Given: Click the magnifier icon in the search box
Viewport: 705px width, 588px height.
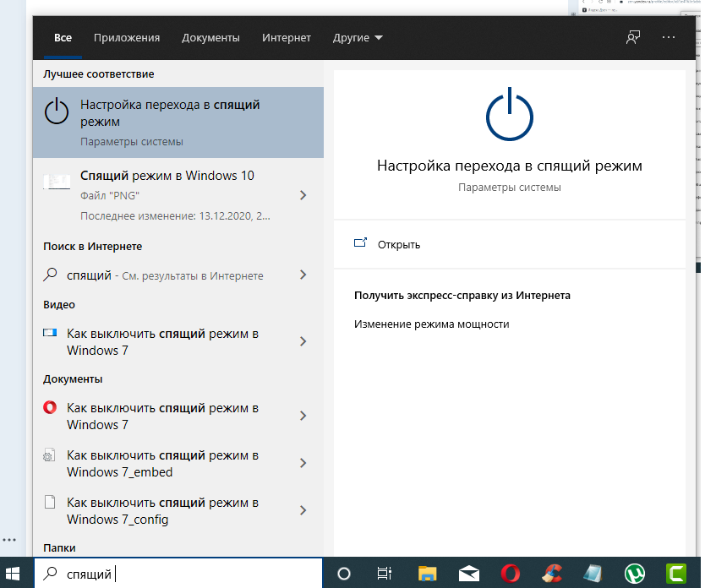Looking at the screenshot, I should pos(50,573).
